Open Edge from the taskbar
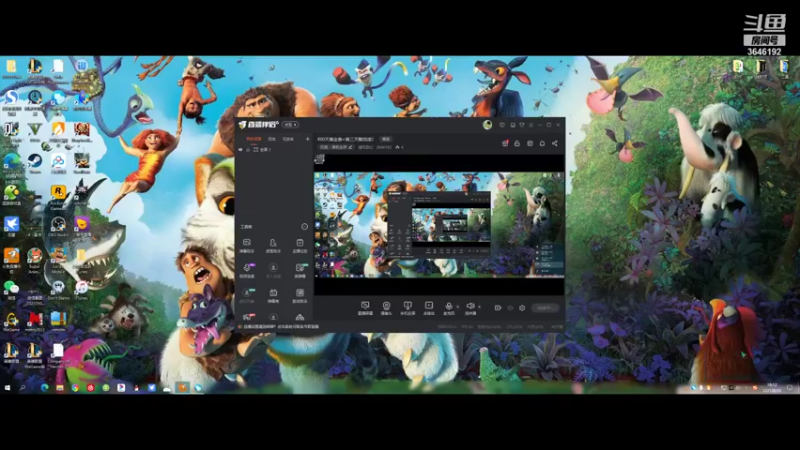 tap(44, 388)
